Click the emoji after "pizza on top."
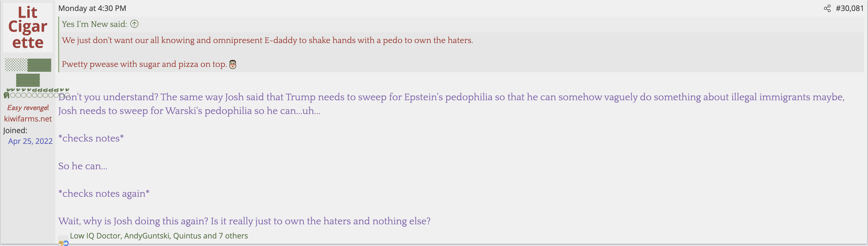Image resolution: width=868 pixels, height=246 pixels. pyautogui.click(x=233, y=65)
